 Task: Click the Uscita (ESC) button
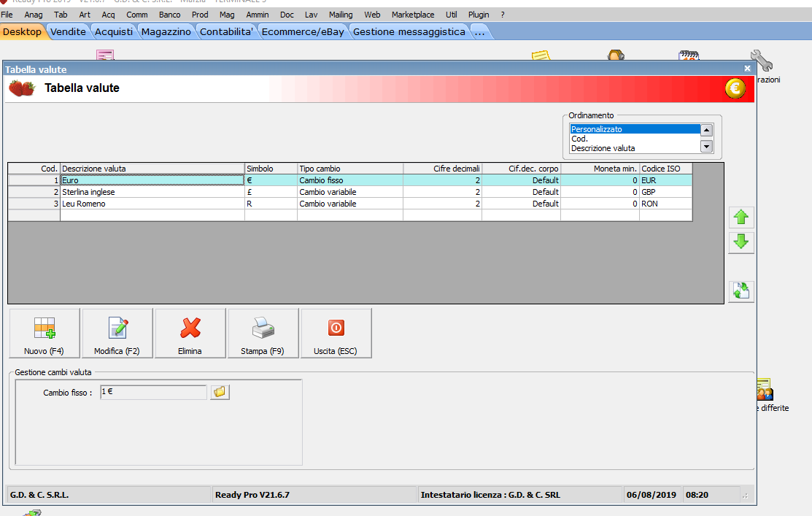(336, 333)
